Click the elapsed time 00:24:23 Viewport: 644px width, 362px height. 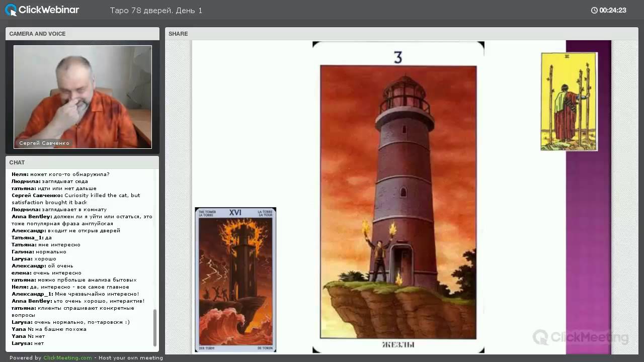[613, 10]
